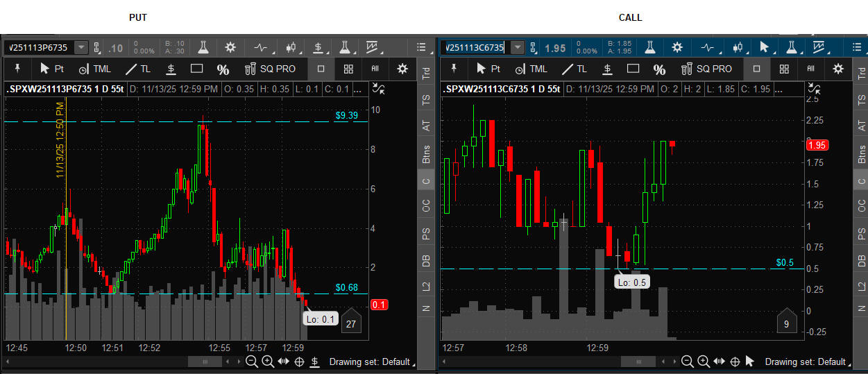Open symbol dropdown for V251113P6735
The image size is (868, 374).
pyautogui.click(x=81, y=48)
